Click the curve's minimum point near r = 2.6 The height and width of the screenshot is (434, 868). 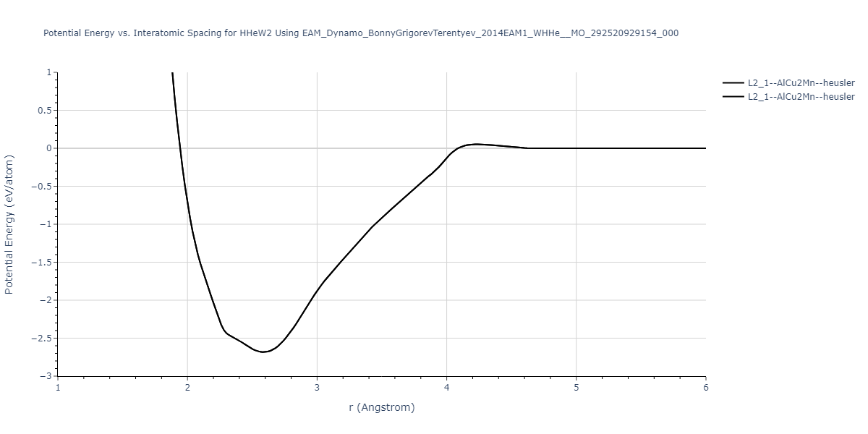point(265,352)
